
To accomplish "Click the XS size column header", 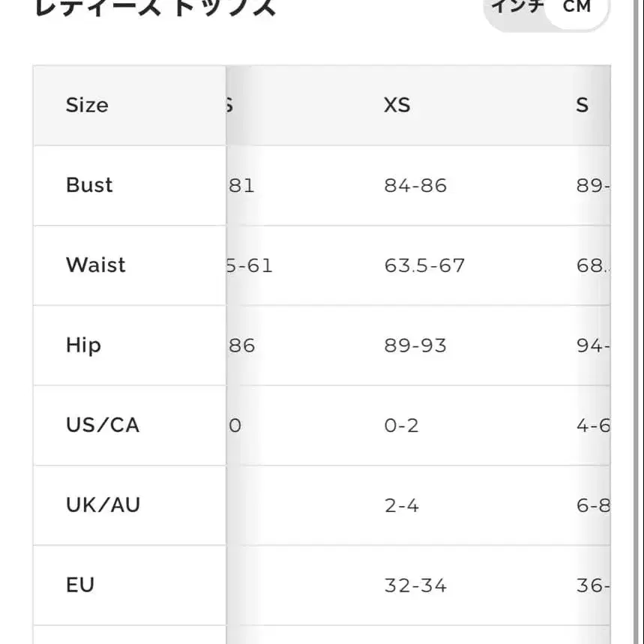I will (397, 105).
